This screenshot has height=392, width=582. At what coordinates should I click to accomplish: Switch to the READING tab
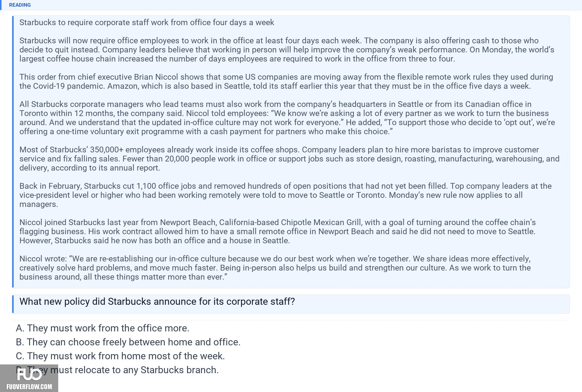tap(20, 5)
